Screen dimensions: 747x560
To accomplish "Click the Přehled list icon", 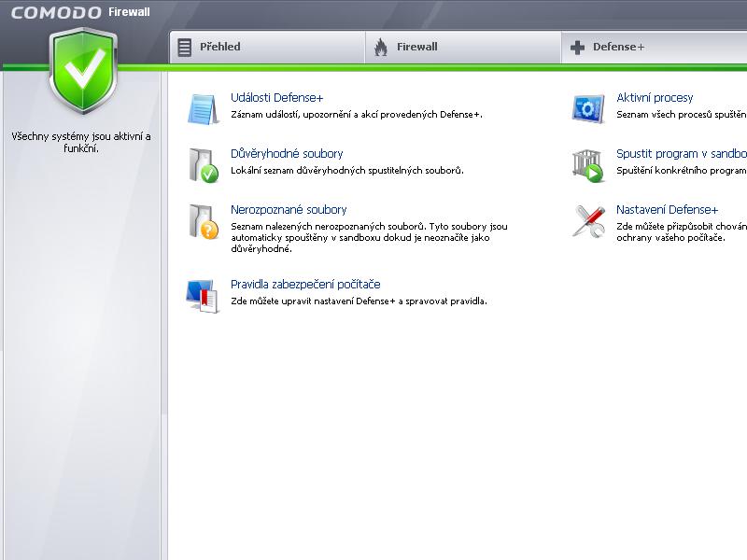I will tap(184, 48).
